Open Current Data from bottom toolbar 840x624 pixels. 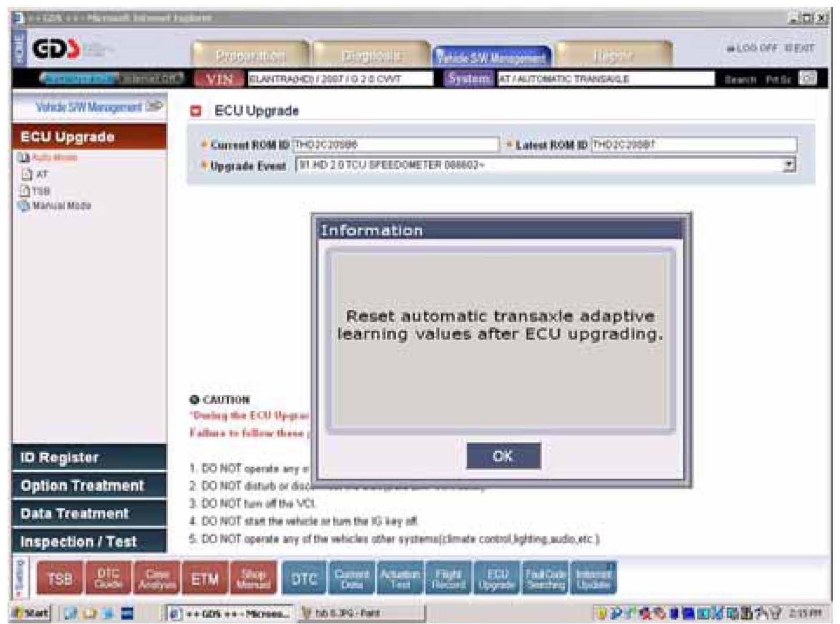(x=351, y=578)
